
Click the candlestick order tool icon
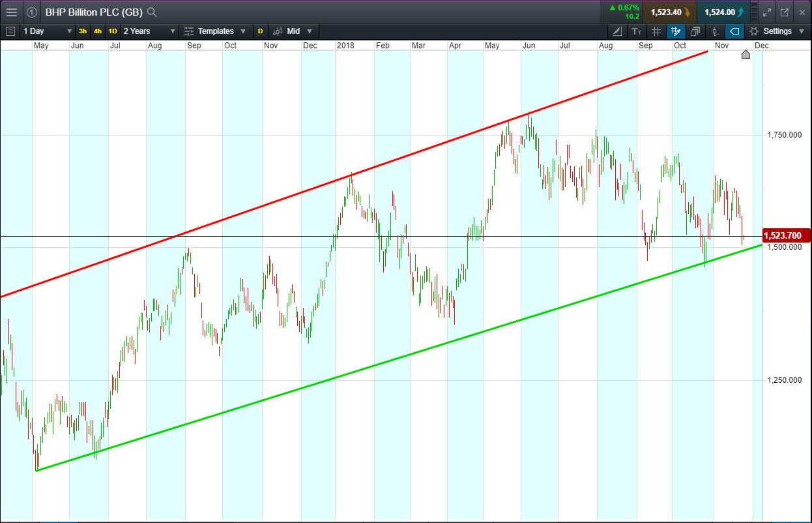point(715,31)
